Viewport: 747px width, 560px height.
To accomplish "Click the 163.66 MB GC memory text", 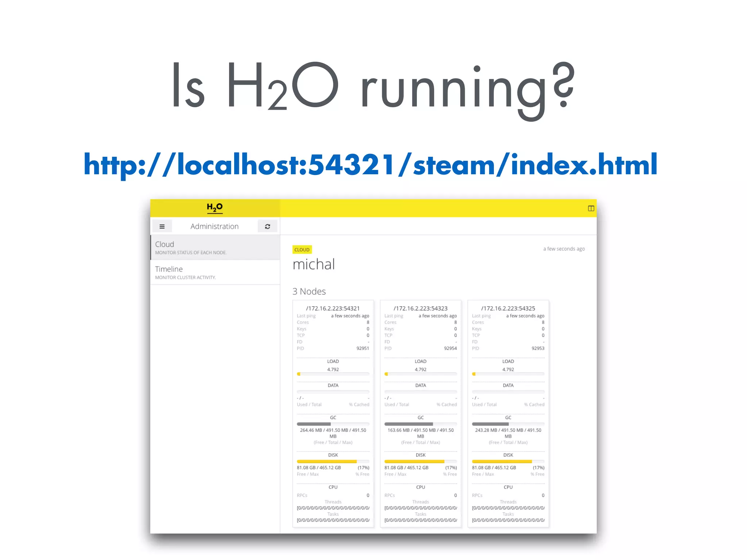I will 421,433.
